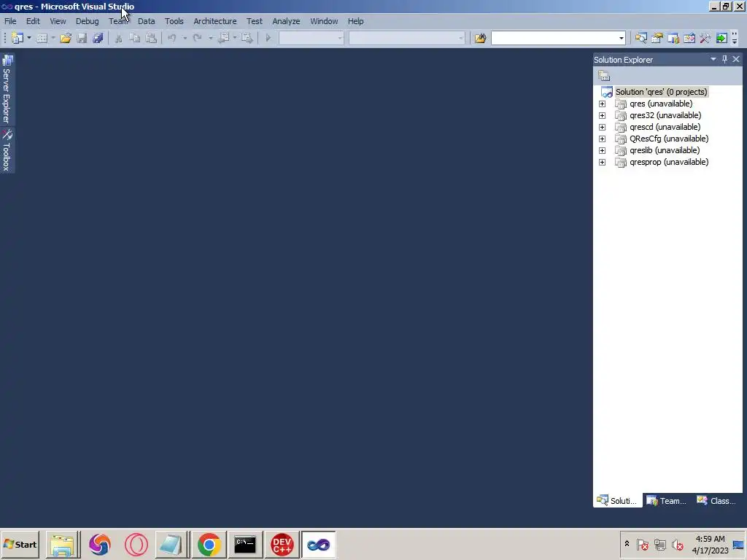Open the Data menu

[146, 21]
